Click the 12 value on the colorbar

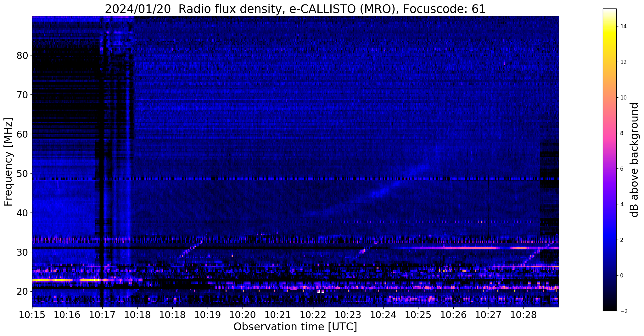[x=623, y=62]
